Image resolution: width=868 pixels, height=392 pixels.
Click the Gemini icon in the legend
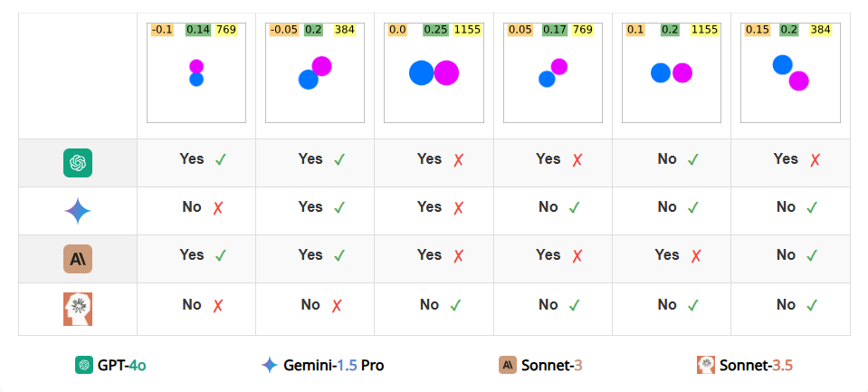click(270, 365)
